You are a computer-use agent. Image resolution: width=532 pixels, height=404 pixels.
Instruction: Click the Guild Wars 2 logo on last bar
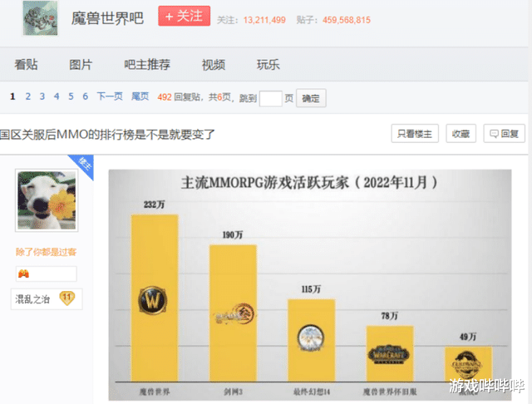click(x=467, y=365)
